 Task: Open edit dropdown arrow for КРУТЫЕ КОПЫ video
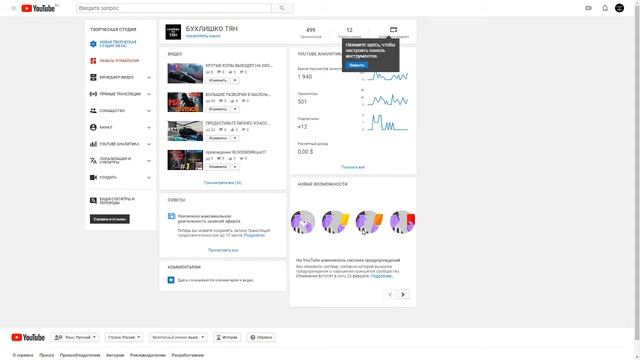click(x=235, y=80)
